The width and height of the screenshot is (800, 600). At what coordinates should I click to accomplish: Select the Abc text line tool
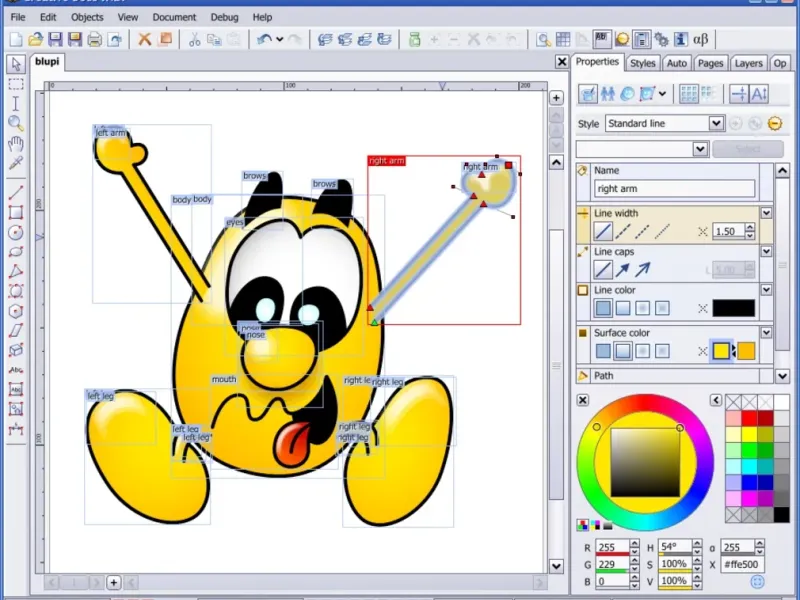click(16, 369)
